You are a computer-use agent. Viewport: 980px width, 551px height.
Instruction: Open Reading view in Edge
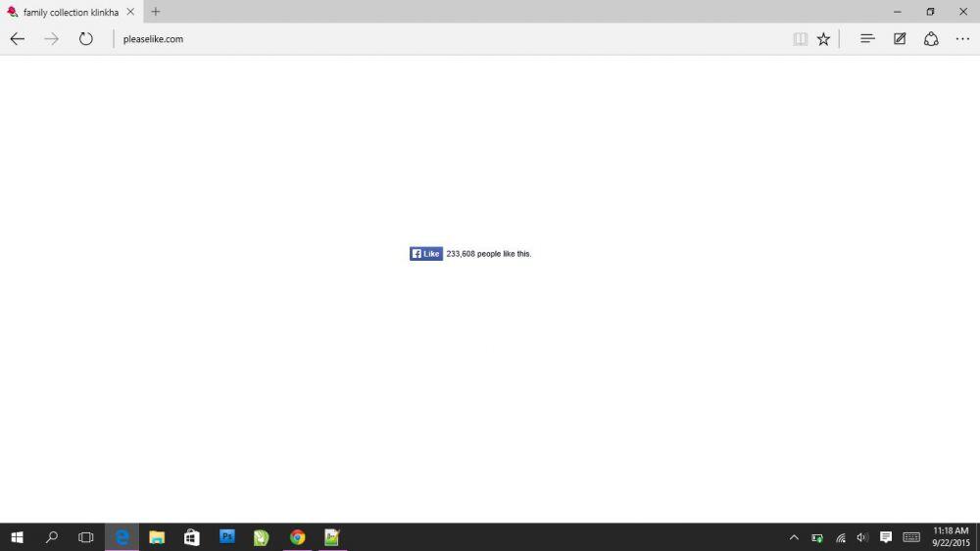800,39
